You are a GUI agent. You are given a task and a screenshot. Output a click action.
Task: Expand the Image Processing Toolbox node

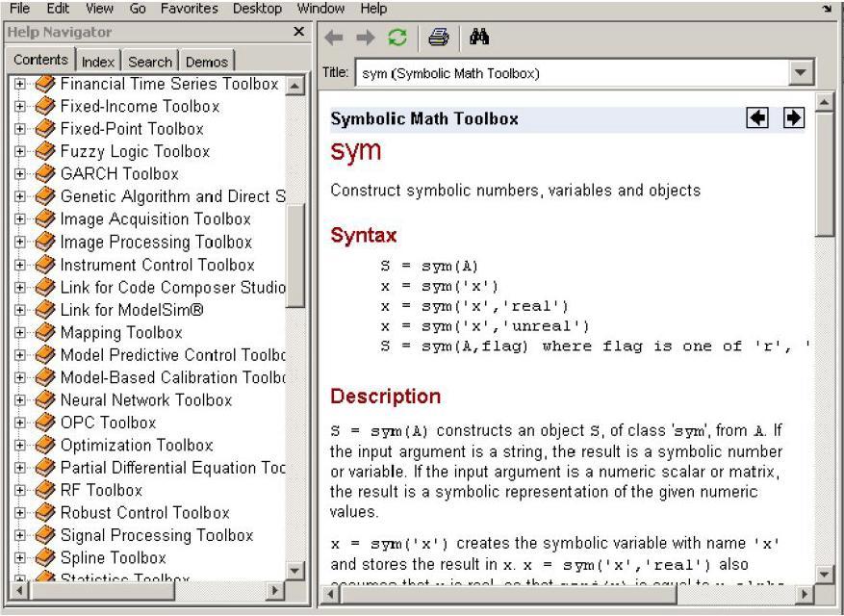pos(19,243)
